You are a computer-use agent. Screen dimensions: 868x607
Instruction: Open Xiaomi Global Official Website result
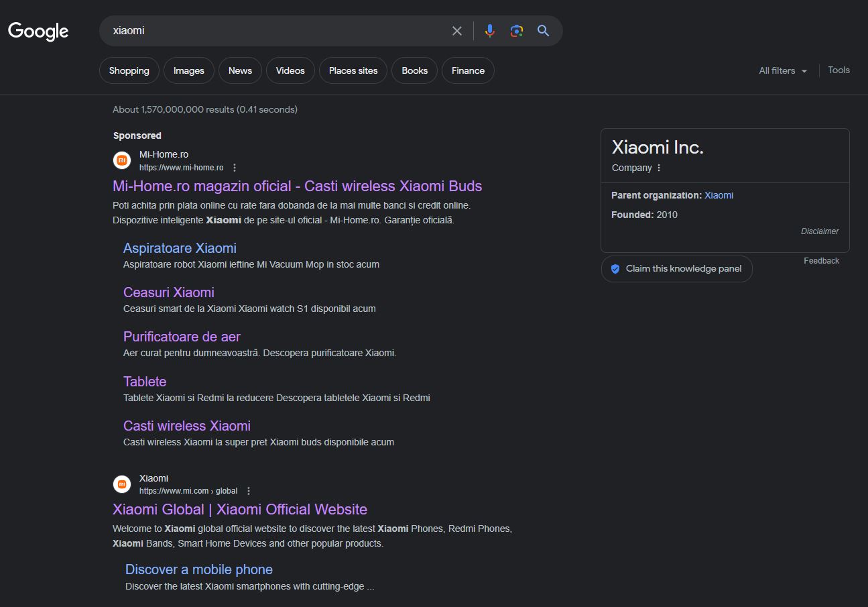[x=240, y=509]
